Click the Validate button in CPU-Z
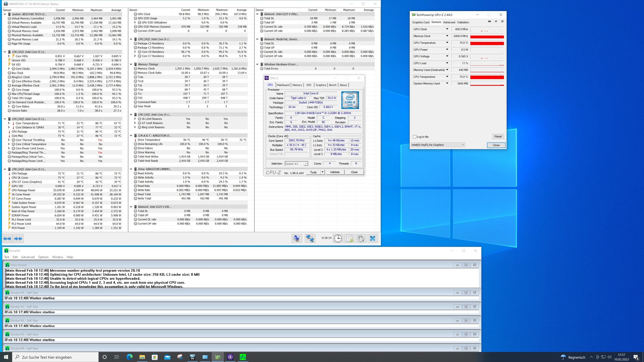The height and width of the screenshot is (362, 644). coord(334,172)
